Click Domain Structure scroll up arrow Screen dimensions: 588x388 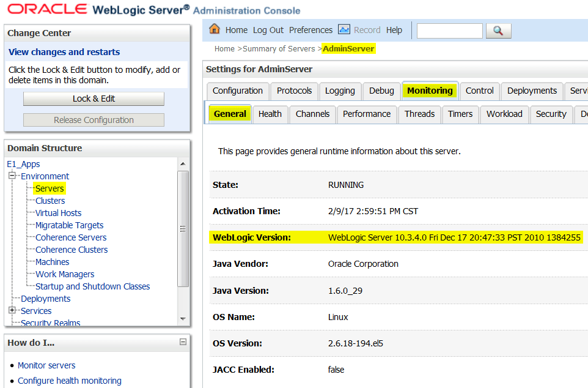183,164
